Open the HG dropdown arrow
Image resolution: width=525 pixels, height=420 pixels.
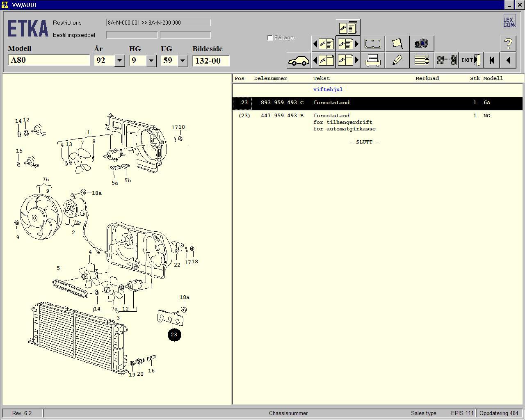(151, 61)
